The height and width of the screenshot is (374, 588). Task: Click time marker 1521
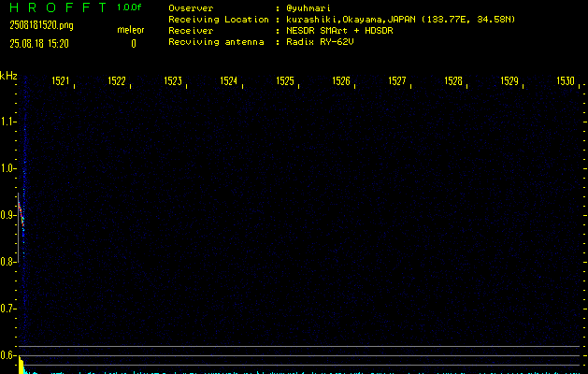61,81
